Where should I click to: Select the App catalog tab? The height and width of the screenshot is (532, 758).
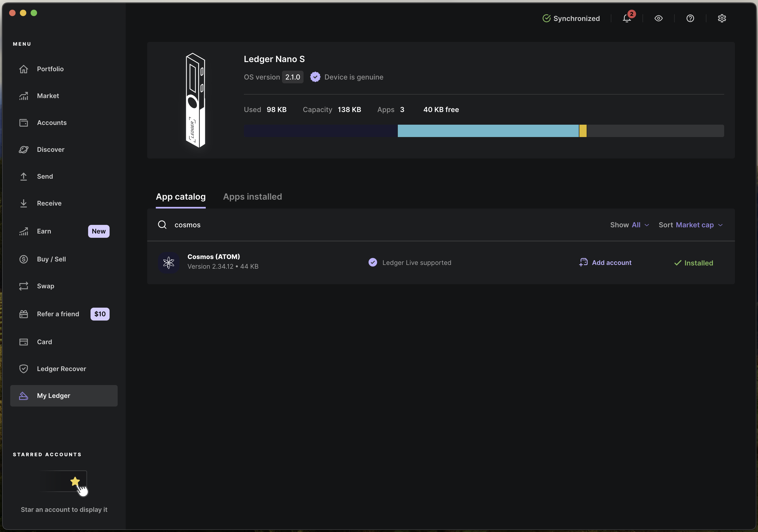(181, 197)
